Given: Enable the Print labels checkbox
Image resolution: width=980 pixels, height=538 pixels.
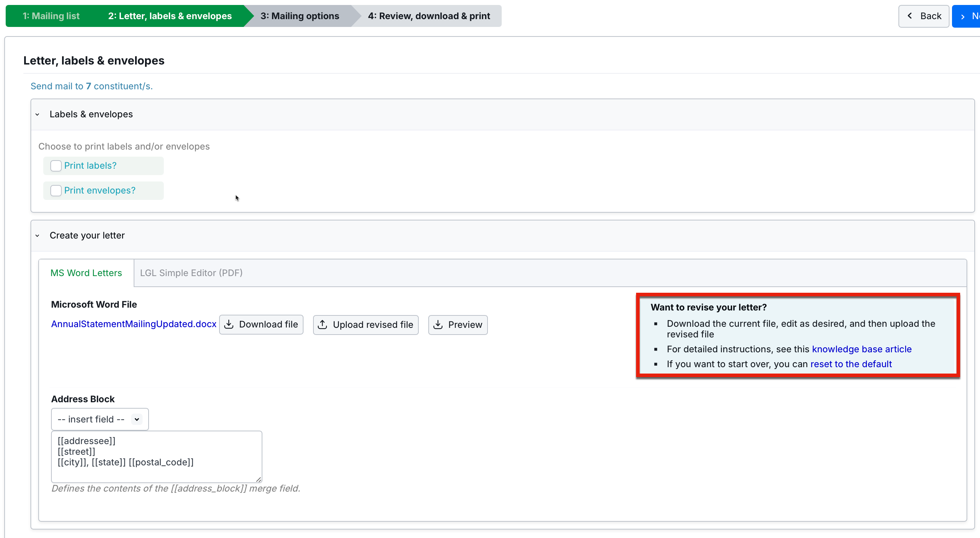Looking at the screenshot, I should click(x=56, y=166).
